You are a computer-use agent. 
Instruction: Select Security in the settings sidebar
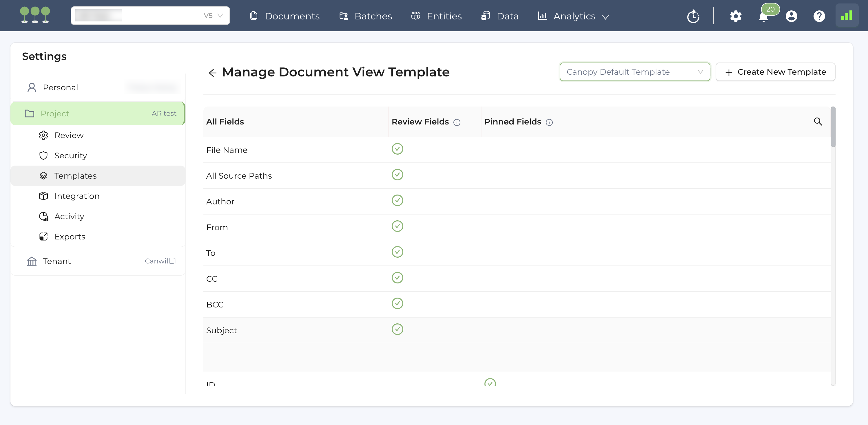pos(70,155)
